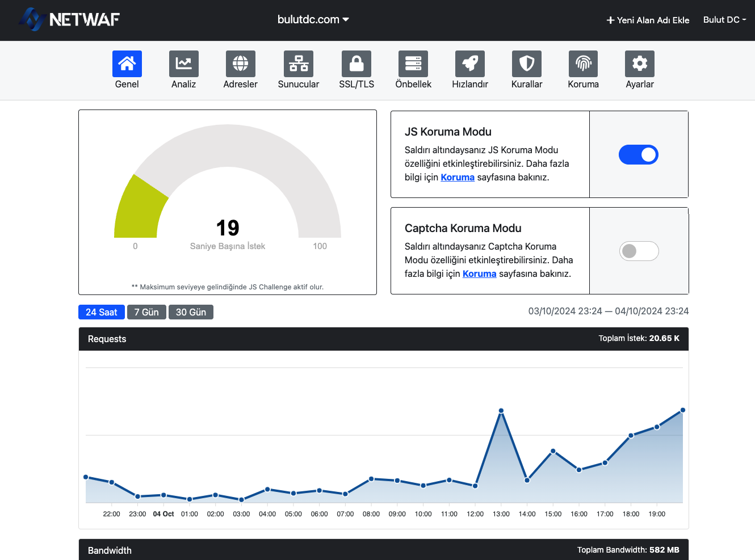The height and width of the screenshot is (560, 755).
Task: Open the Genel home icon
Action: point(127,64)
